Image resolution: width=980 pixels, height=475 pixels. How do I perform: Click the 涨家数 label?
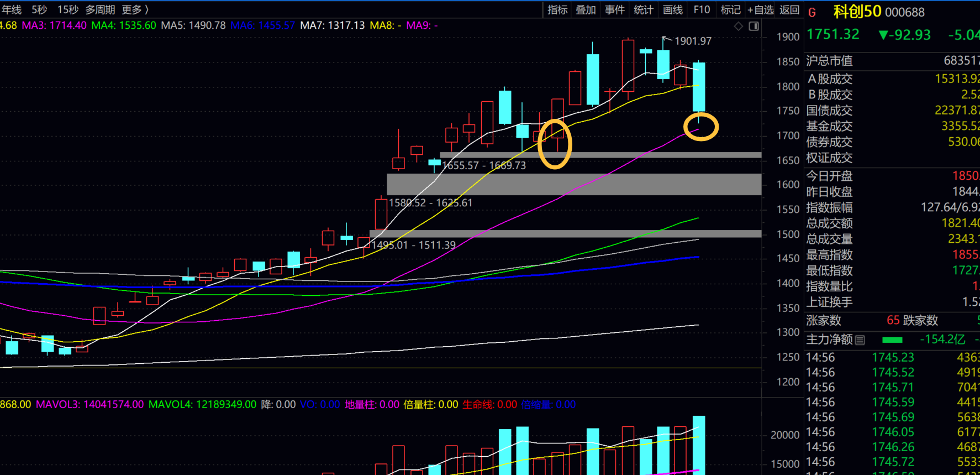pyautogui.click(x=824, y=321)
